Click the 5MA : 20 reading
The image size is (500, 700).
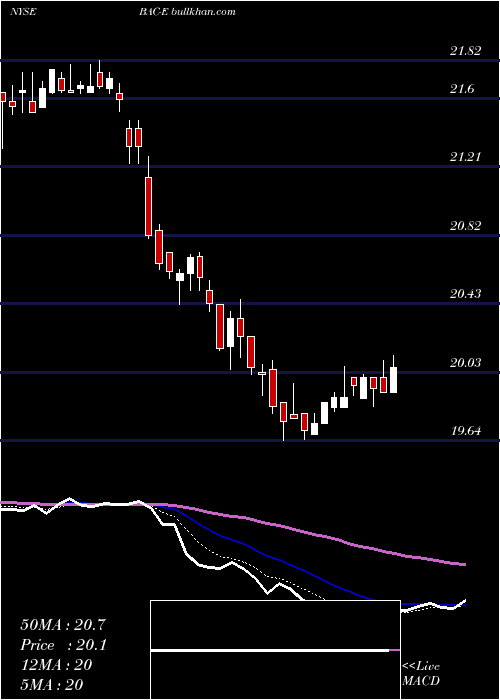(52, 684)
